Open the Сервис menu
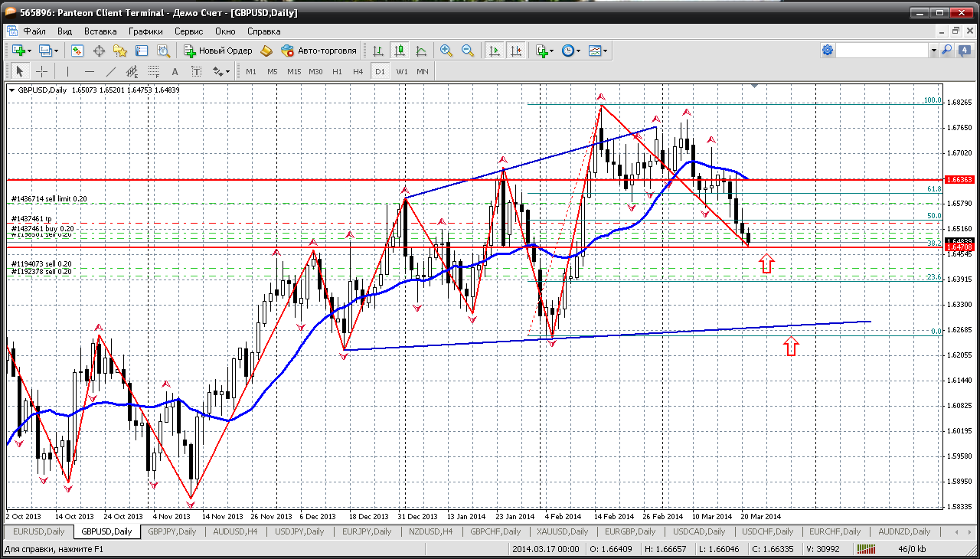Viewport: 980px width, 559px height. tap(188, 31)
